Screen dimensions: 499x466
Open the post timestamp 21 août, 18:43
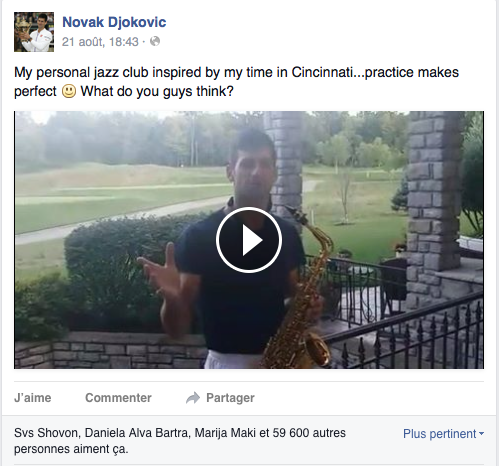(x=100, y=42)
